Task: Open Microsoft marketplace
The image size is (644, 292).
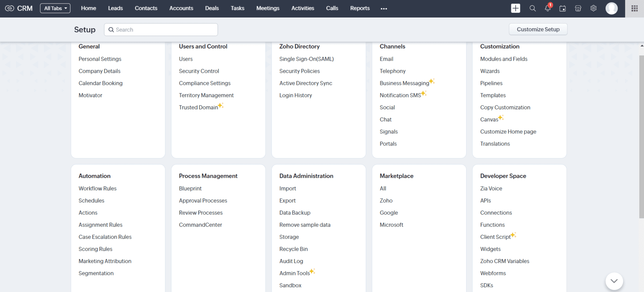Action: 391,225
